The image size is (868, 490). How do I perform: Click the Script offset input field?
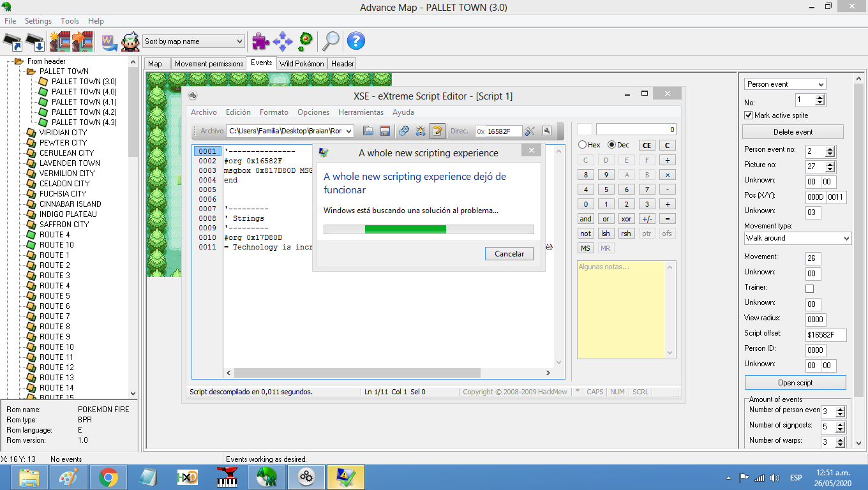825,335
